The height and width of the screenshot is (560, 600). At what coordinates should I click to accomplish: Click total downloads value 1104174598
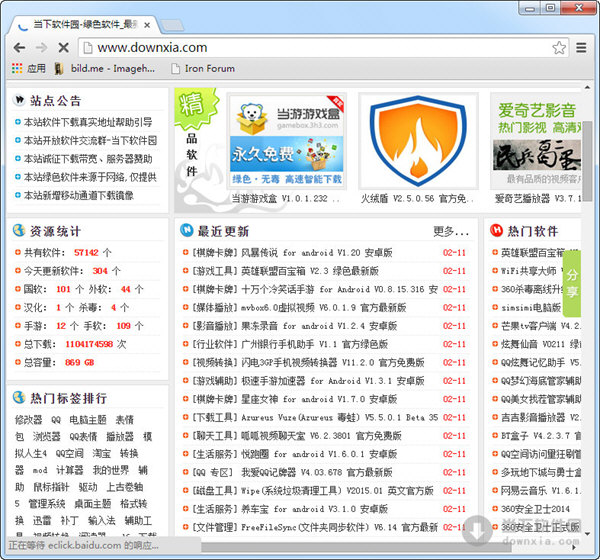coord(89,344)
